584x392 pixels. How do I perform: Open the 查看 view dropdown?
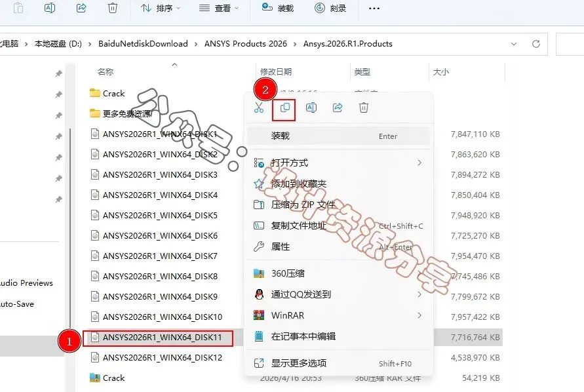[219, 8]
